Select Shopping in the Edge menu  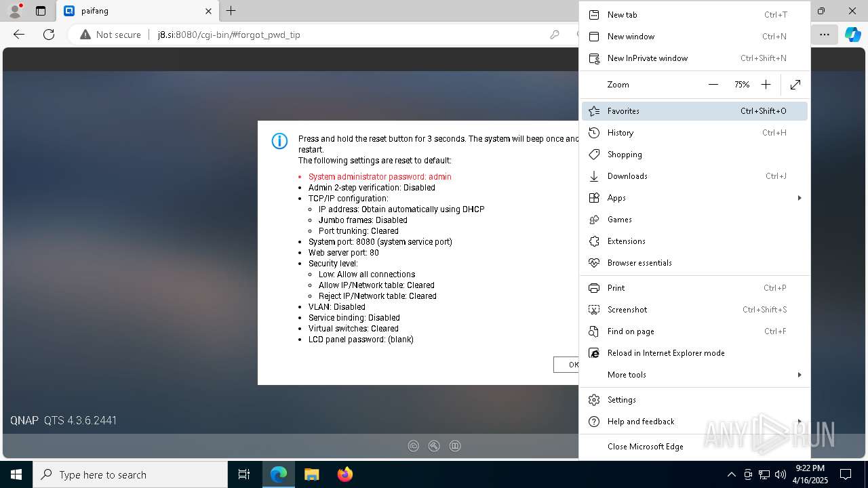(694, 155)
